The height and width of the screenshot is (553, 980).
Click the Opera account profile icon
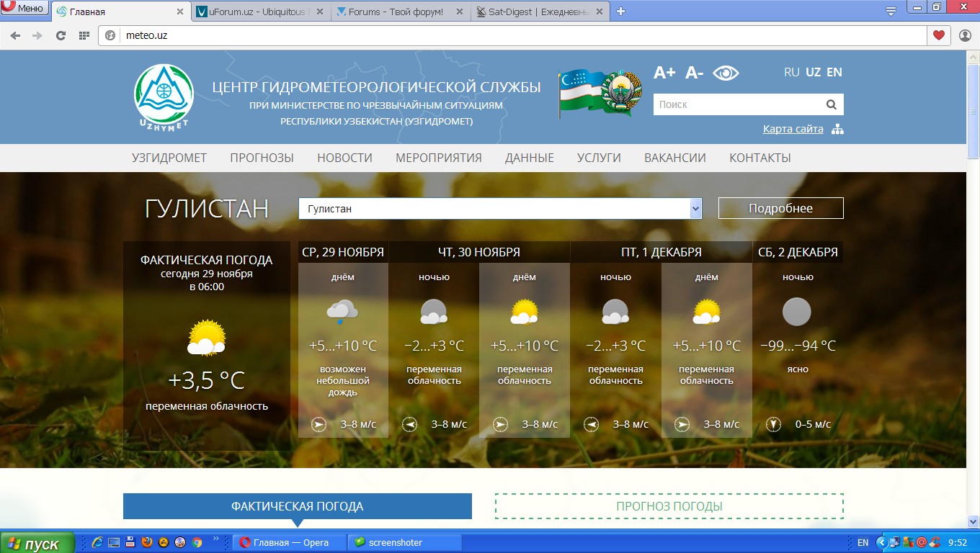(x=965, y=35)
